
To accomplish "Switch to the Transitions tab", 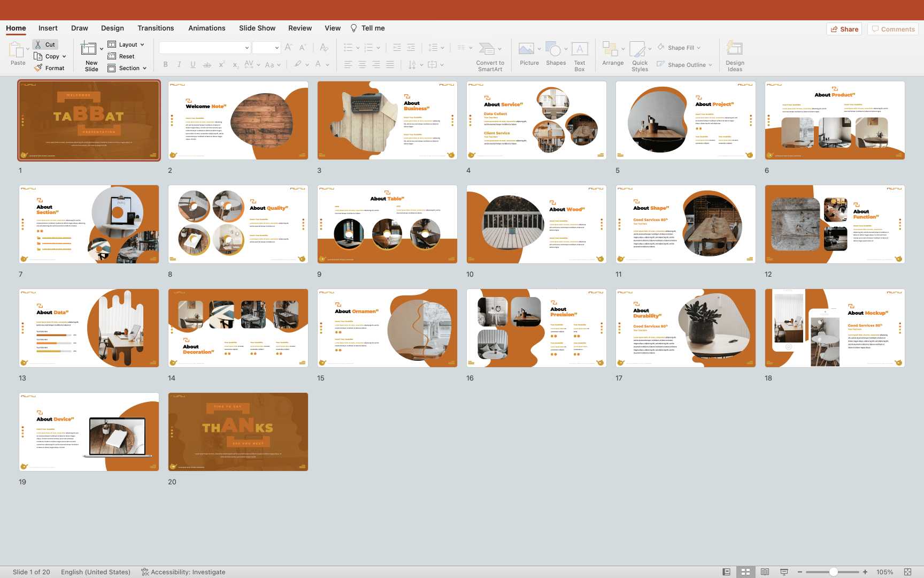I will pyautogui.click(x=155, y=28).
